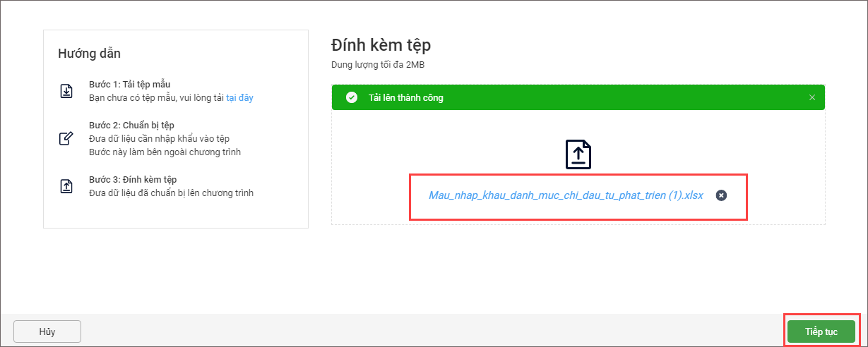Click the "Dung lượng tối đa 2MB" text

point(378,65)
